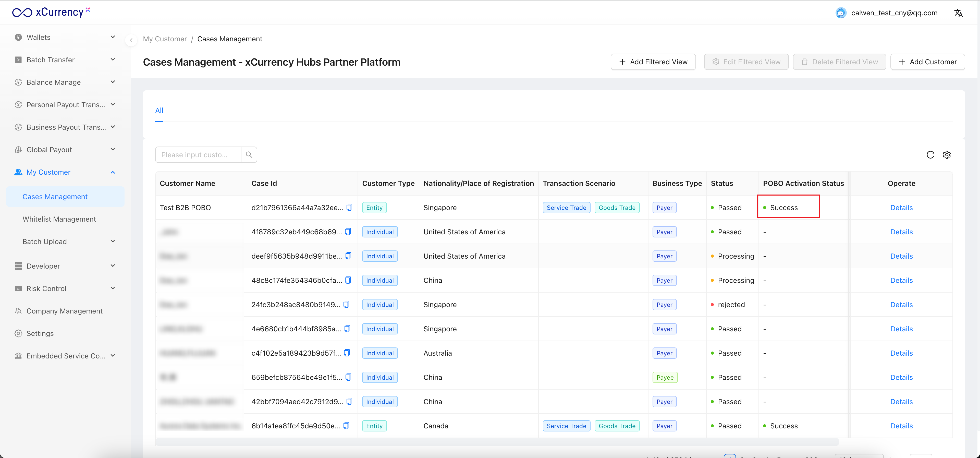Click the language translate icon
This screenshot has width=980, height=458.
tap(958, 13)
